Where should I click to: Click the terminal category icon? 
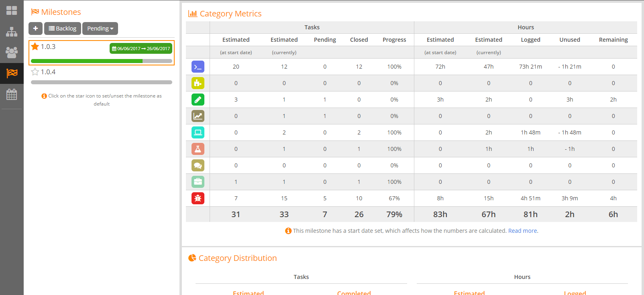tap(198, 67)
